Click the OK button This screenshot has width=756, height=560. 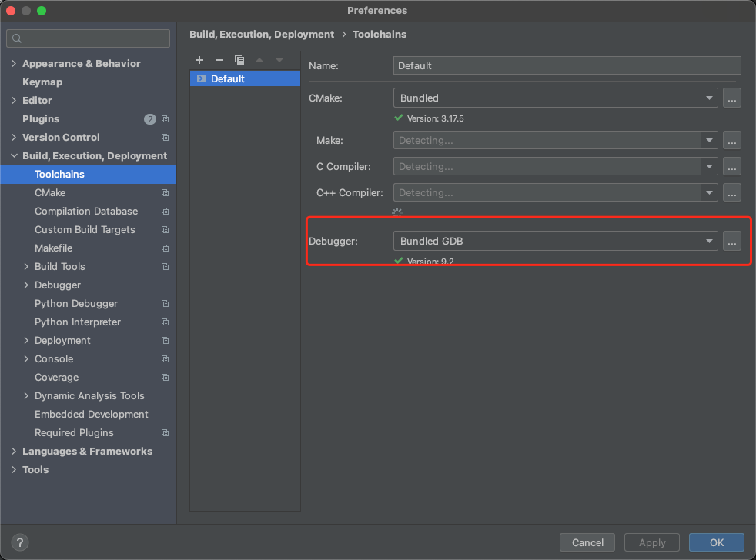(716, 542)
